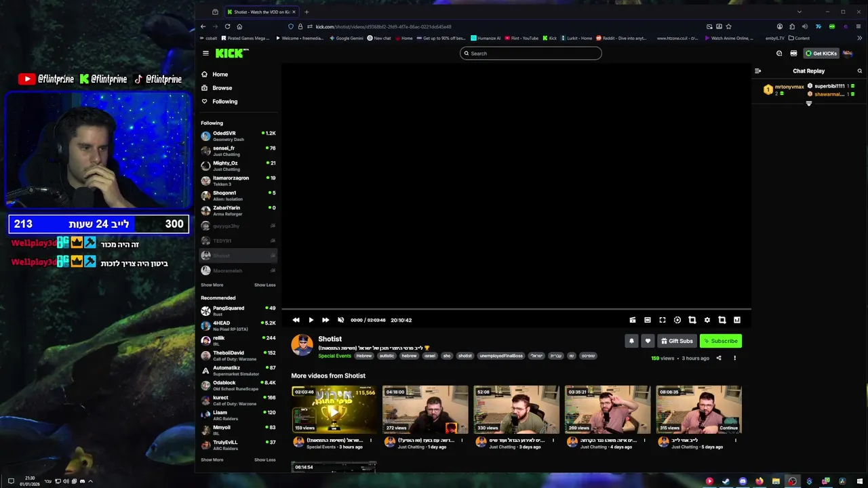Open options menu for the 04:18:00 video card

click(462, 441)
